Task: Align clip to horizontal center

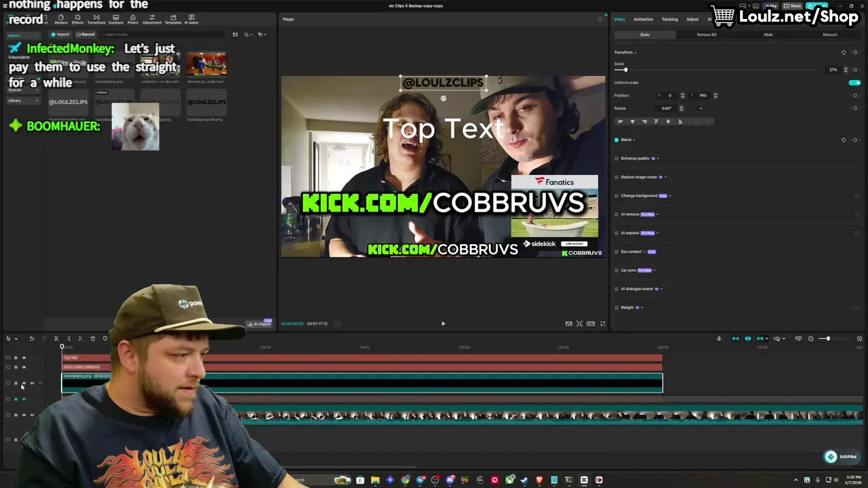Action: pos(632,121)
